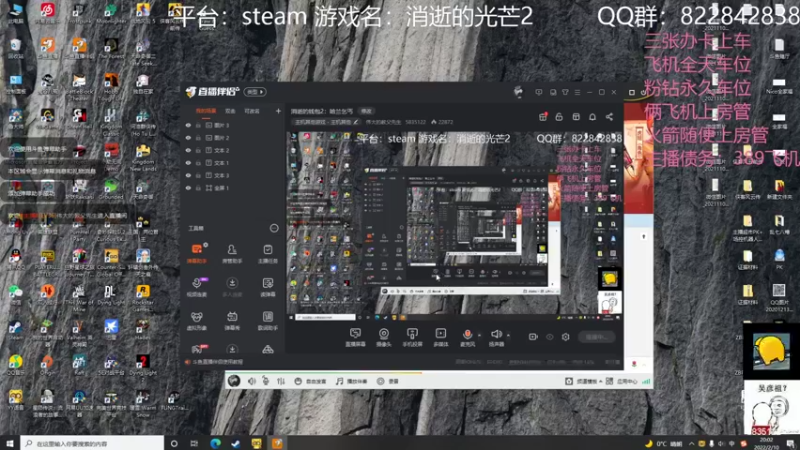Click the layout icon above the preview
The image size is (800, 450).
pos(576,117)
